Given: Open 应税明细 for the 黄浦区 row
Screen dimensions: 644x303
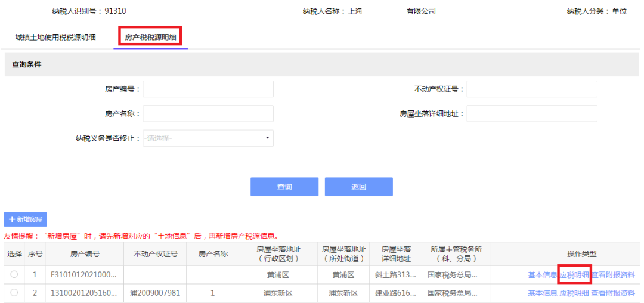Looking at the screenshot, I should [x=574, y=275].
